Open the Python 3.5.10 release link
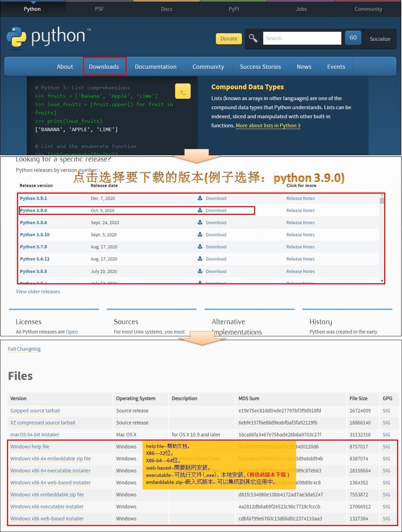The image size is (402, 532). [35, 235]
